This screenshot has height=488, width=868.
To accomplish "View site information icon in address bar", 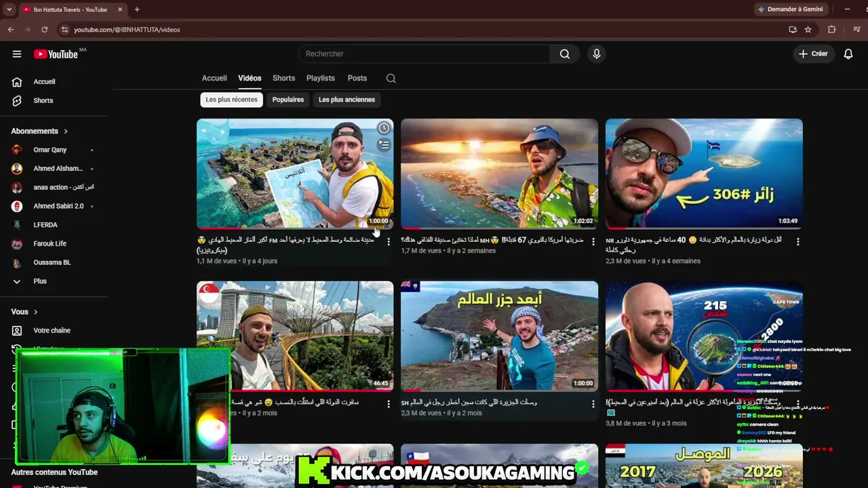I will [64, 30].
